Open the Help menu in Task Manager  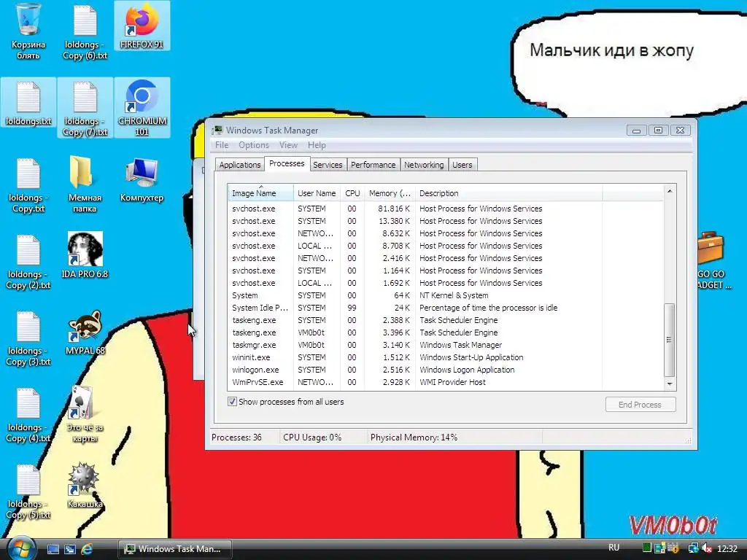(x=317, y=145)
